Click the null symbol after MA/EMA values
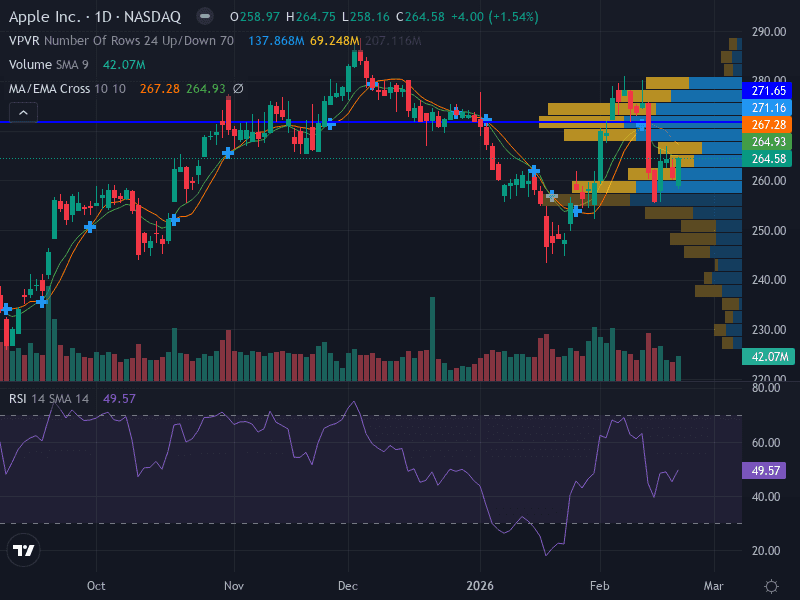 click(x=238, y=89)
